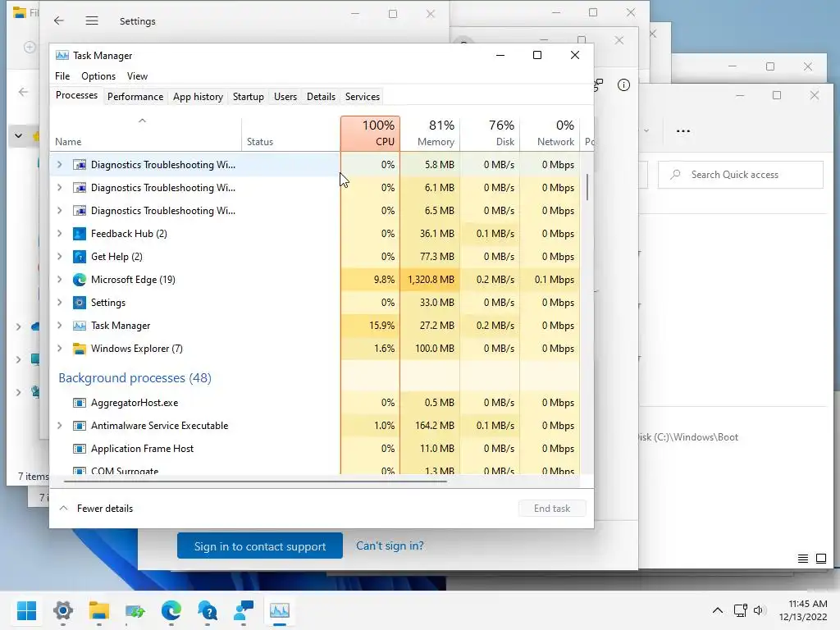
Task: Switch to the Users tab
Action: pyautogui.click(x=285, y=97)
